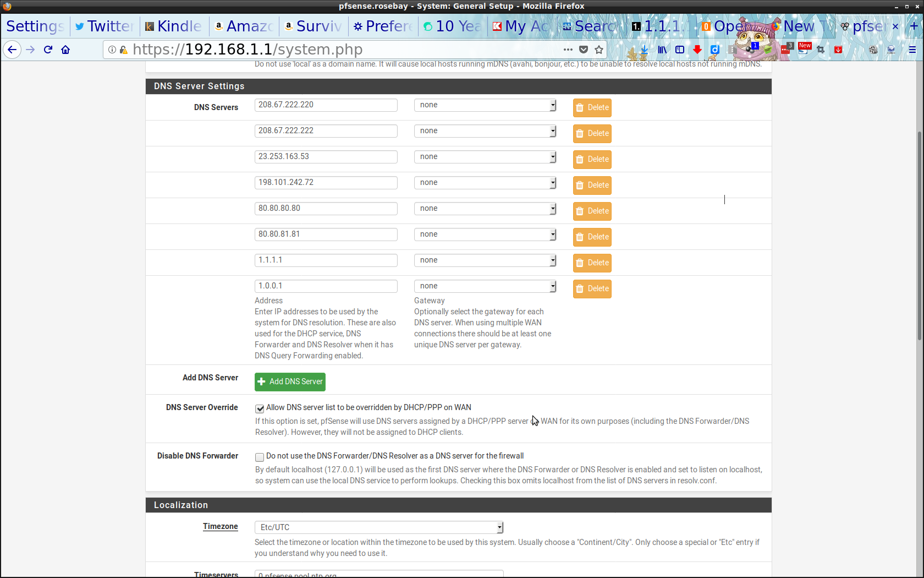Click the screenshot crop extension icon
924x578 pixels.
821,50
